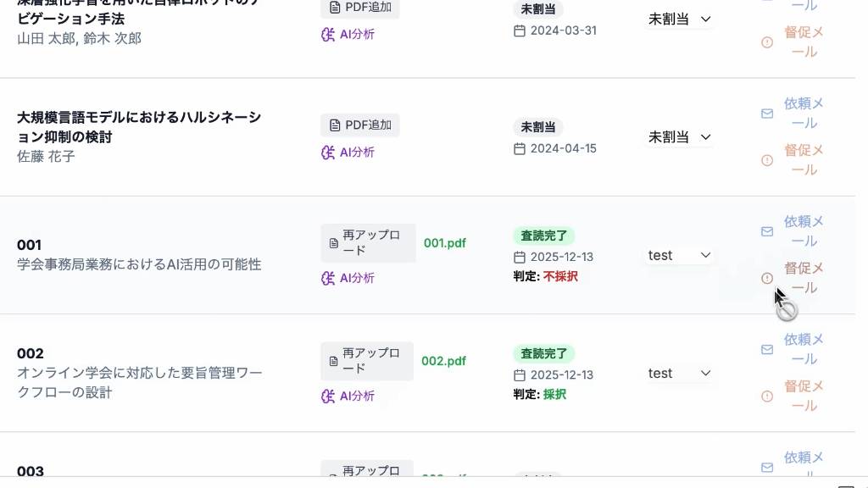868x488 pixels.
Task: Click 再アップロード for paper 002
Action: [367, 361]
